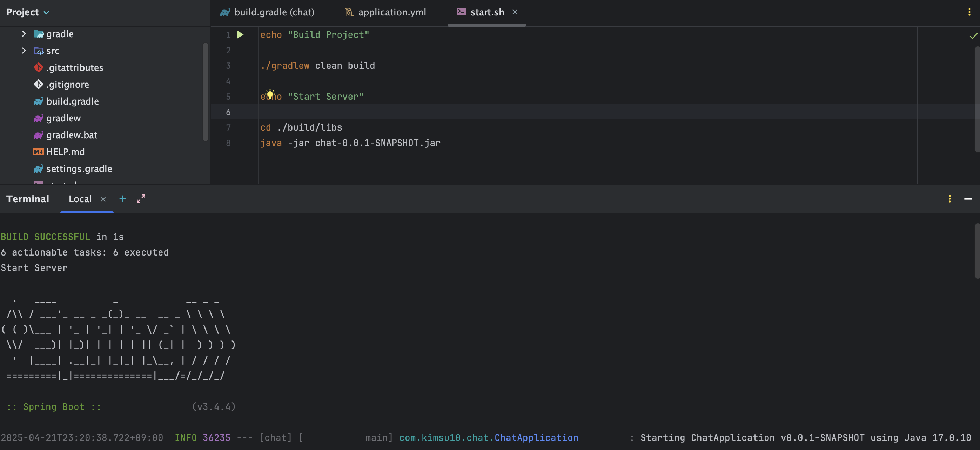Click process id '36235' in terminal log
The height and width of the screenshot is (450, 980).
click(216, 437)
